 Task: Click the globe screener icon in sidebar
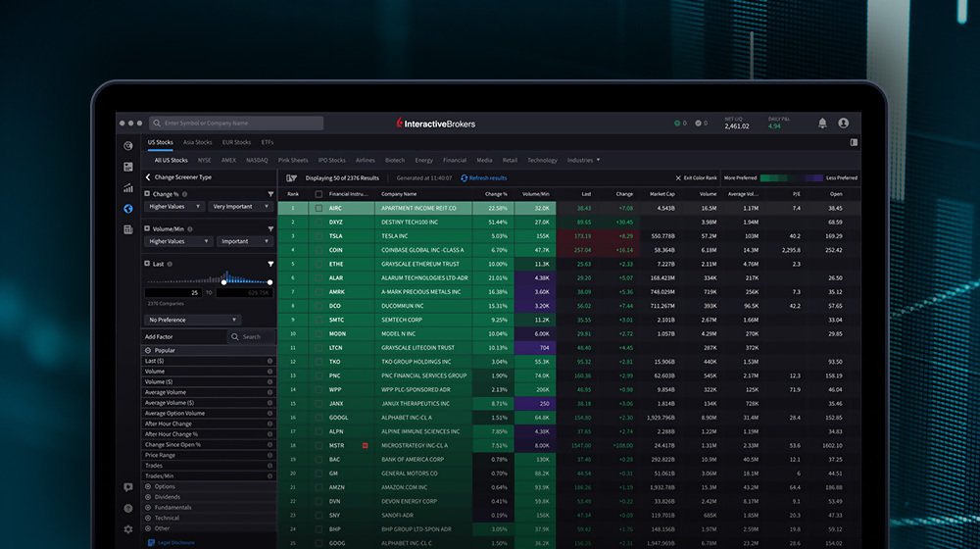(x=128, y=209)
